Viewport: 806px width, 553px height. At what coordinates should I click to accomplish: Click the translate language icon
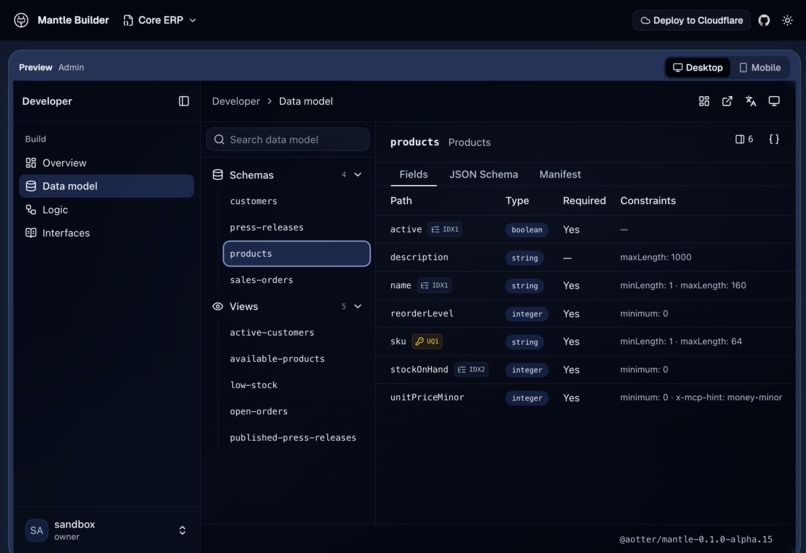(x=750, y=101)
